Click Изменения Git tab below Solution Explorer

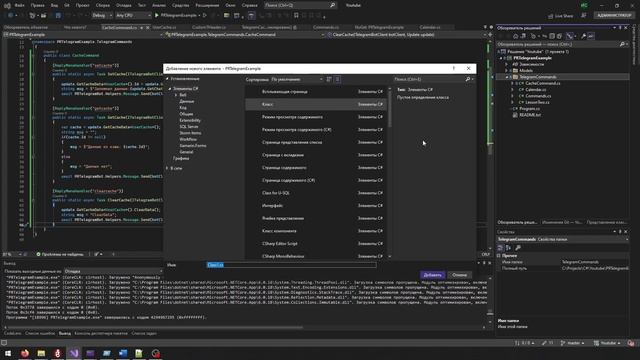click(x=562, y=222)
